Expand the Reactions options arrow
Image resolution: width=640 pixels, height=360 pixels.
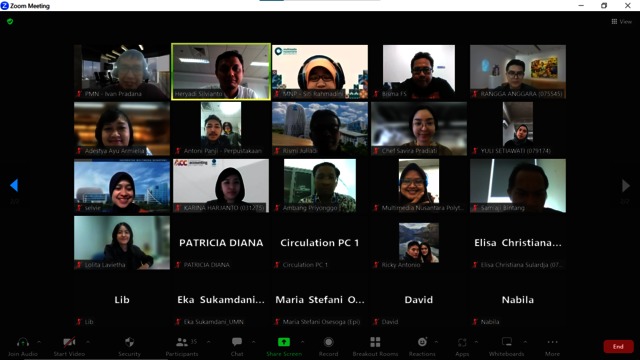click(x=436, y=342)
